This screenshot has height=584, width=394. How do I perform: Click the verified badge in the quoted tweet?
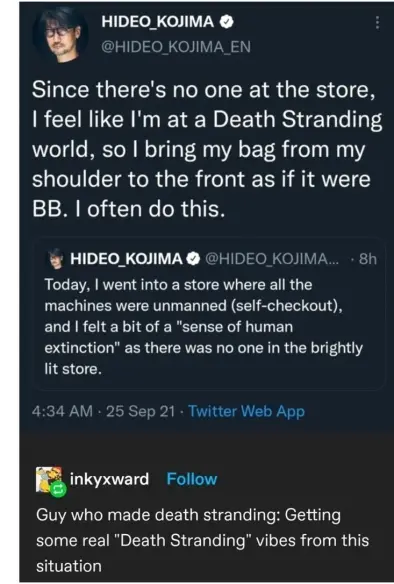pos(193,258)
